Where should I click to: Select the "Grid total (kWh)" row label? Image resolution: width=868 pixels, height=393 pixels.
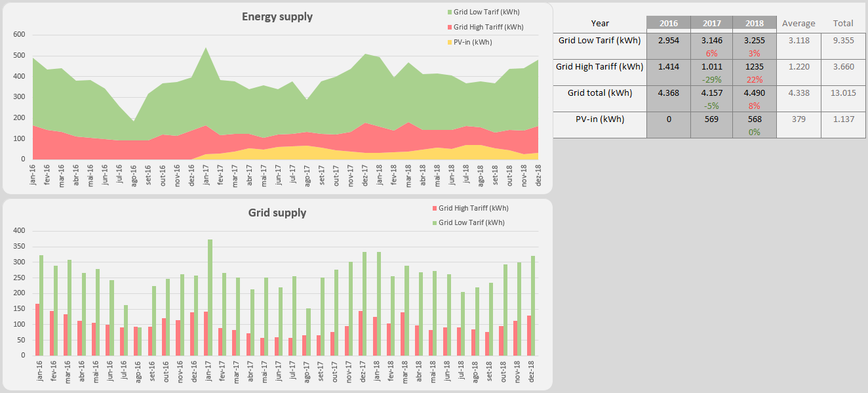click(600, 93)
